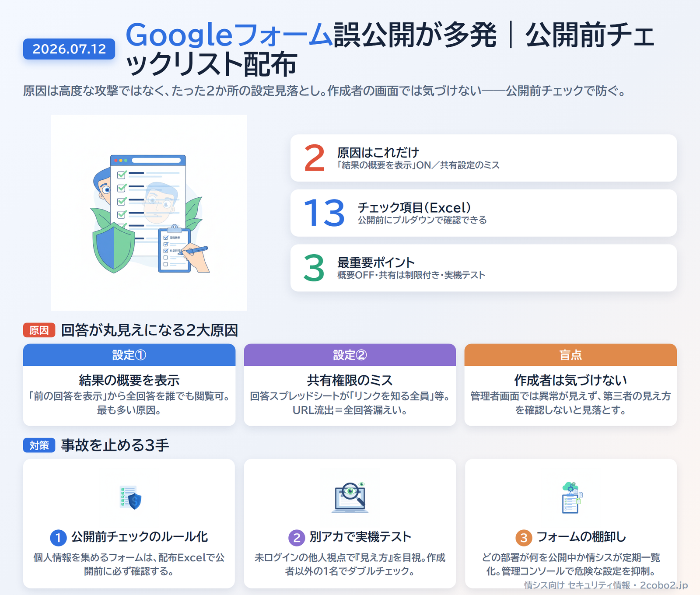Click 「結果の概要を表示」ON／共有設定のミス text

(x=418, y=165)
